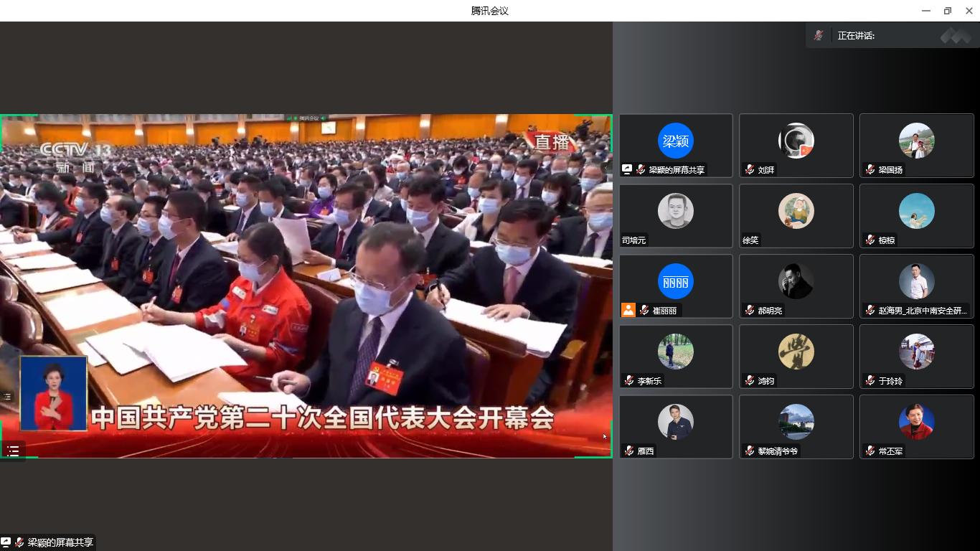
Task: Select the 于玲玲 participant tile
Action: [917, 357]
